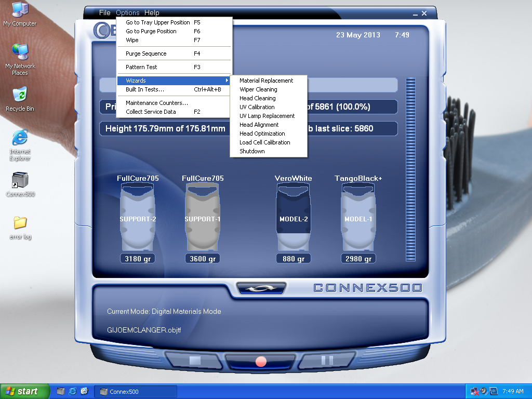
Task: Open Built In Tests…
Action: [174, 89]
